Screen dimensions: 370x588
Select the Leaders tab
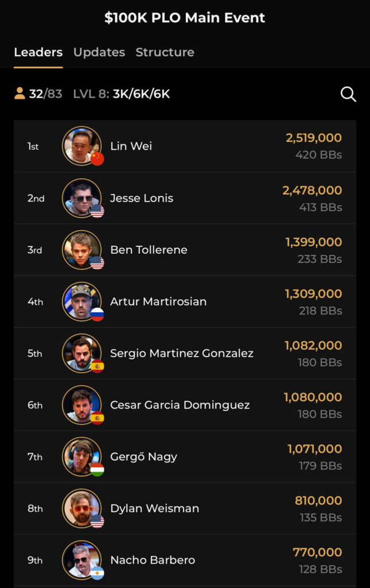point(38,52)
